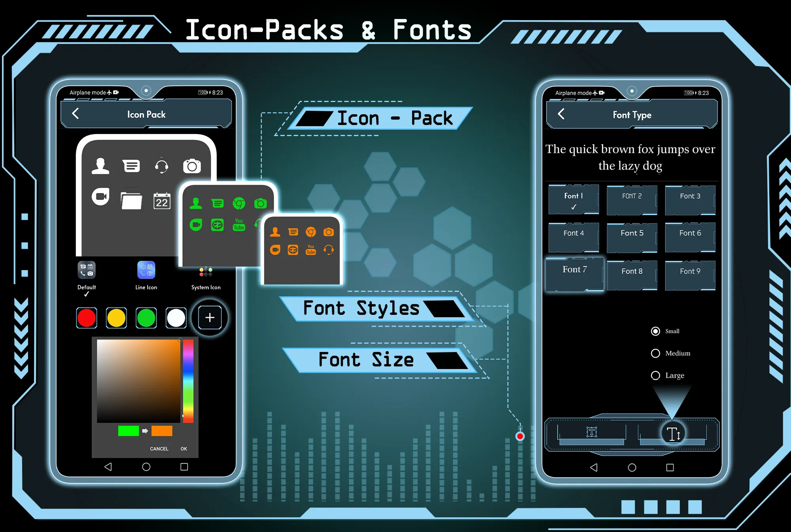
Task: Select the Default icon pack style
Action: pyautogui.click(x=87, y=275)
